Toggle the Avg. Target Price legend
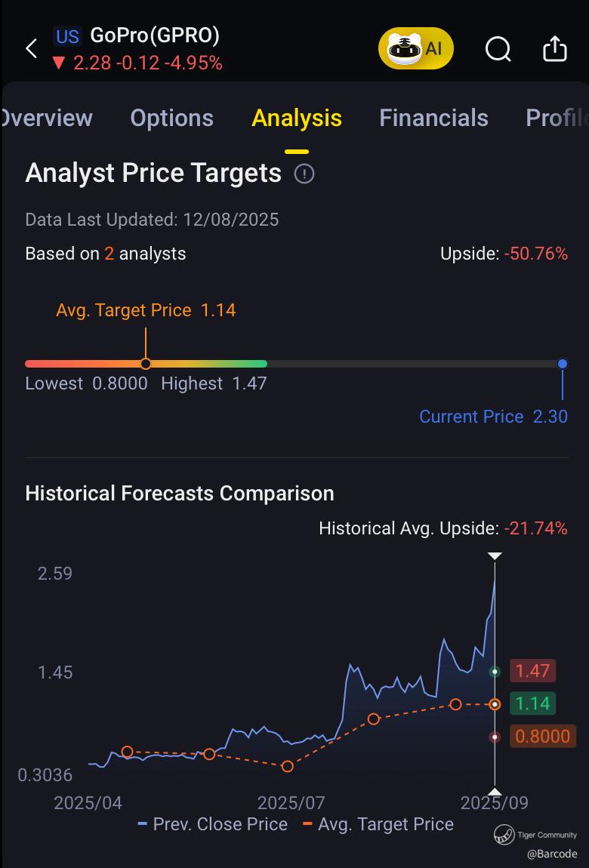The width and height of the screenshot is (589, 868). 378,824
